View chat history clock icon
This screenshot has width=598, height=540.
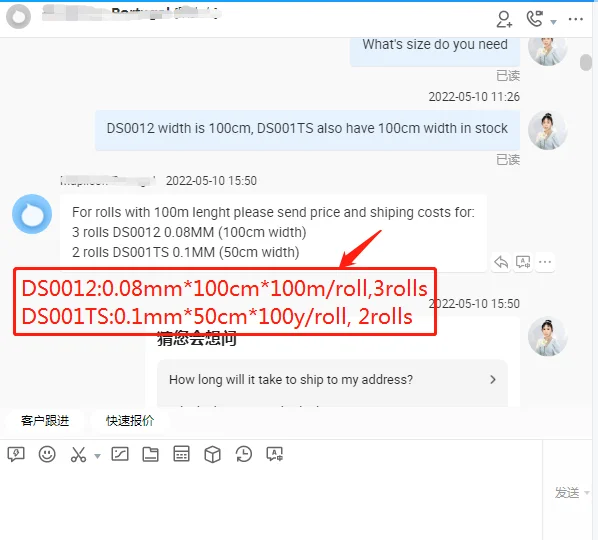coord(243,454)
